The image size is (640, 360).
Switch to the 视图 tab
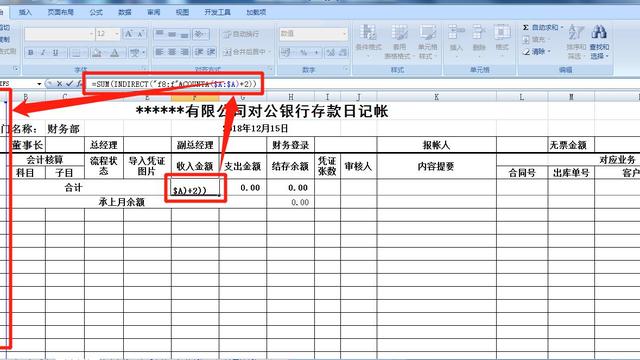182,12
